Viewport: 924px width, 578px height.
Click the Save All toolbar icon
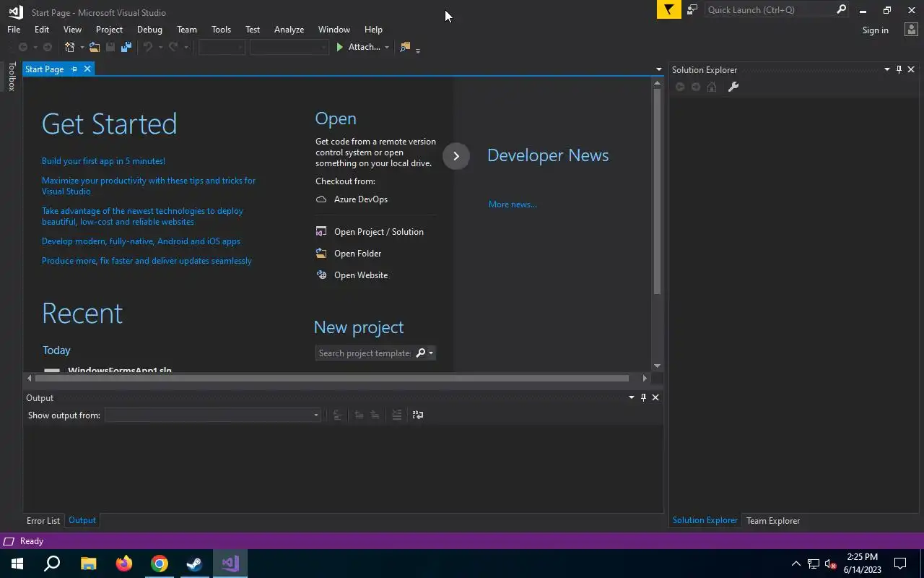tap(126, 47)
